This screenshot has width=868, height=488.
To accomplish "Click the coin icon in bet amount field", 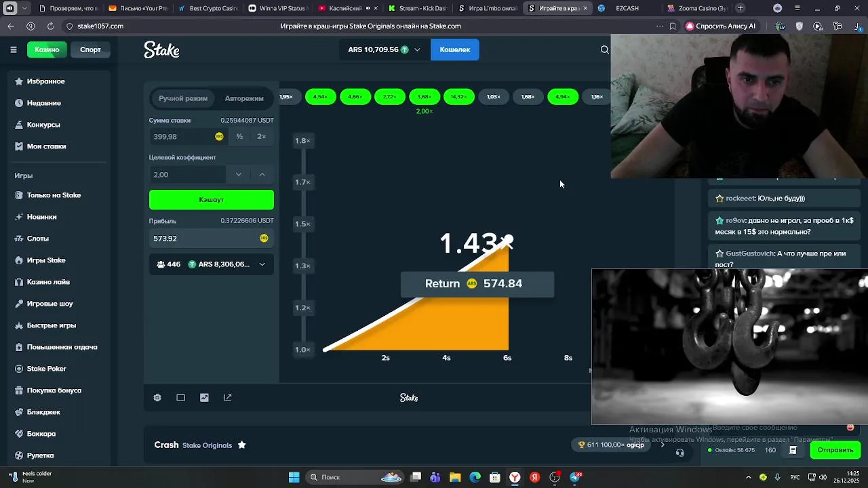I will pos(219,136).
